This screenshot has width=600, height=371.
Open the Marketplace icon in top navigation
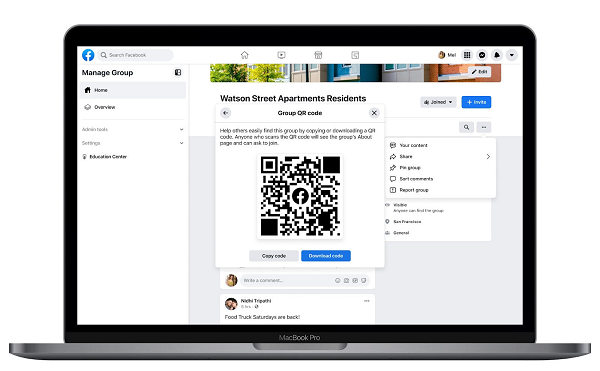pyautogui.click(x=318, y=55)
